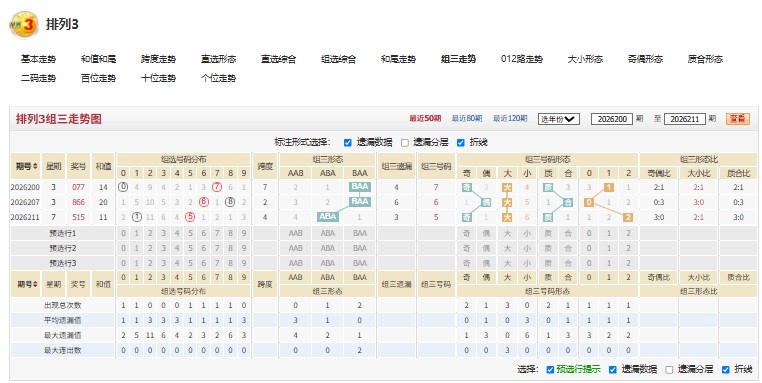The image size is (762, 383).
Task: Toggle 折线 checkbox in footer 选择 row
Action: tap(726, 370)
